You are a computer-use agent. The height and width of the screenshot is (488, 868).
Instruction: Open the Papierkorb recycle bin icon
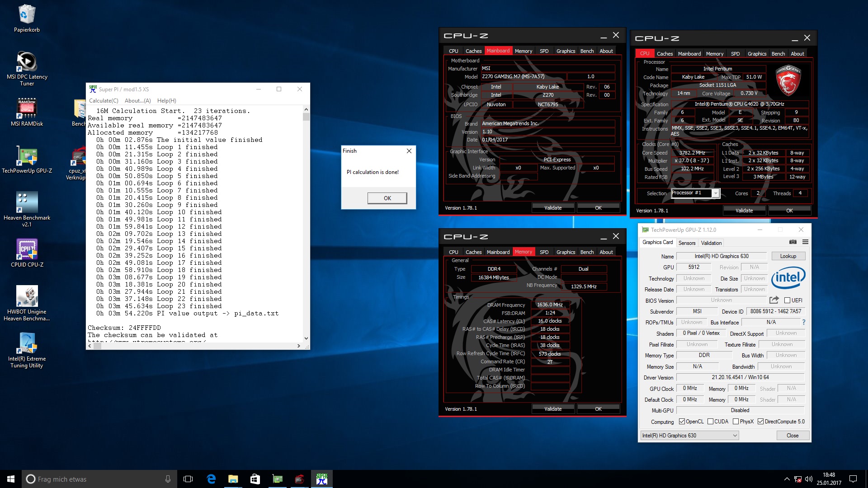27,18
